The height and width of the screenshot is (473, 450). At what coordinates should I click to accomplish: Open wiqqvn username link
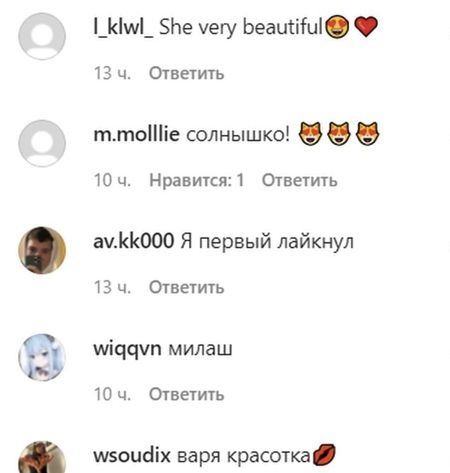pos(127,349)
